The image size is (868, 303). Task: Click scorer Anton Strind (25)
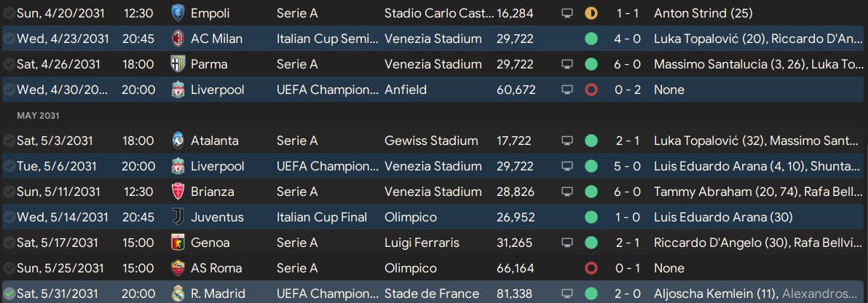click(x=703, y=13)
